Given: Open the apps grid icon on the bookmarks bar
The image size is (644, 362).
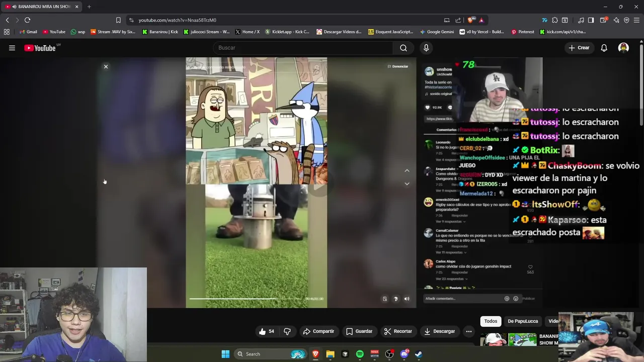Looking at the screenshot, I should pyautogui.click(x=7, y=32).
